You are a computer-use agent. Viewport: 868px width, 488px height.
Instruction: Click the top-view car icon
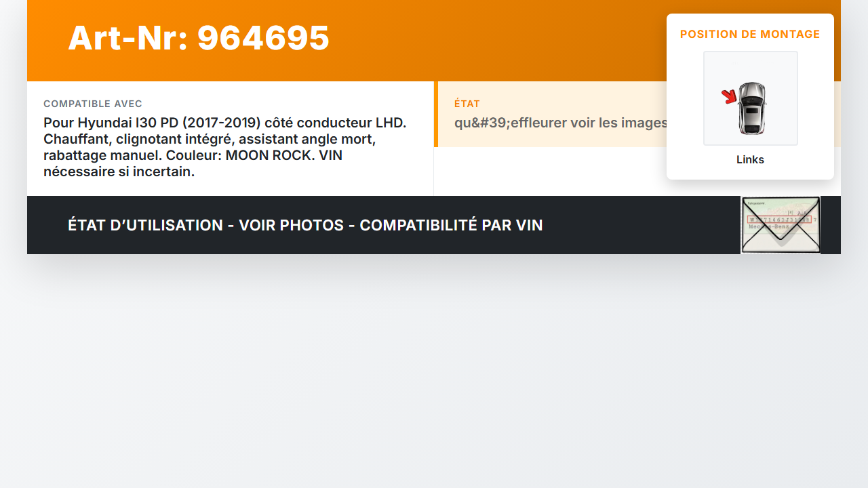click(752, 108)
